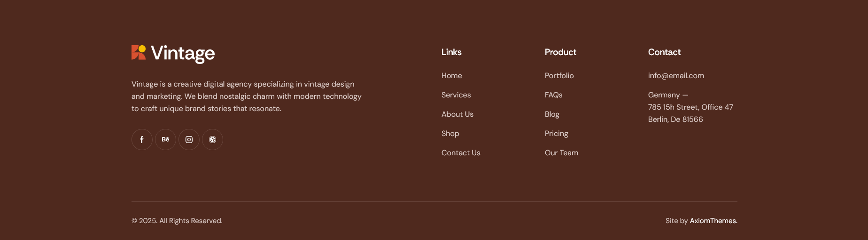Viewport: 868px width, 240px height.
Task: Open the Facebook social icon
Action: (142, 140)
